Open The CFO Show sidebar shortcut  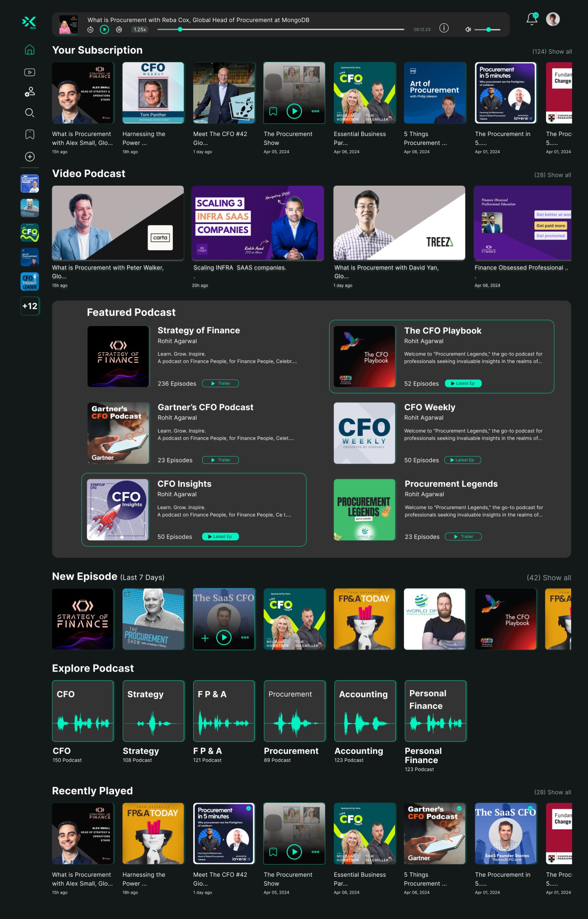coord(30,233)
